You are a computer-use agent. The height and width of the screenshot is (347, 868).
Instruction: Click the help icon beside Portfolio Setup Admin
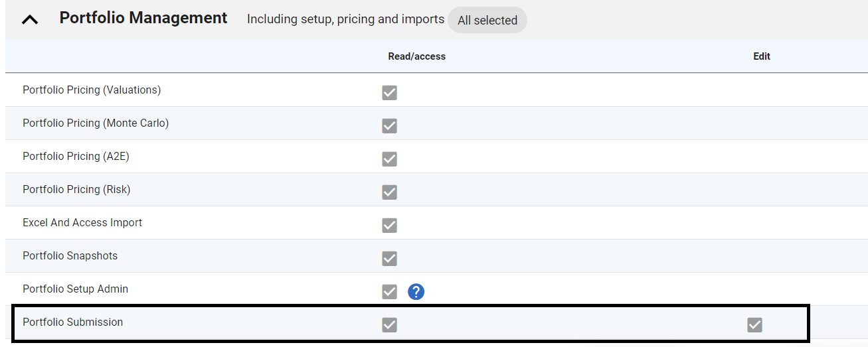point(416,291)
